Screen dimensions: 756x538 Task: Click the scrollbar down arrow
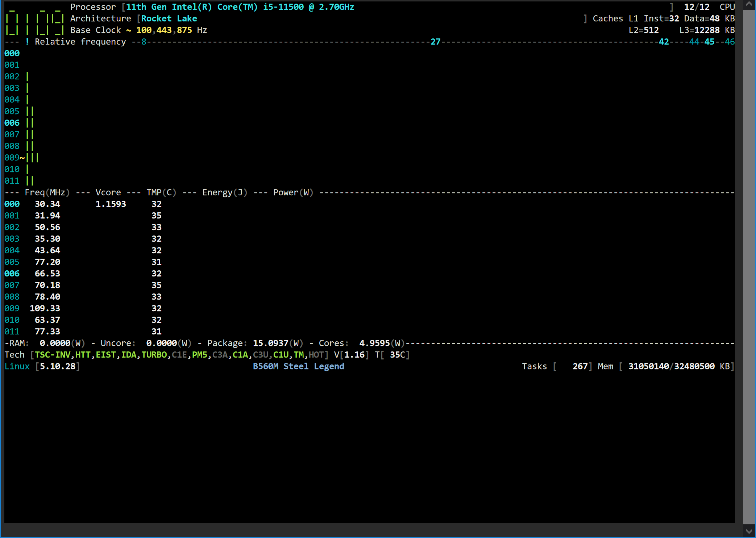[x=749, y=531]
